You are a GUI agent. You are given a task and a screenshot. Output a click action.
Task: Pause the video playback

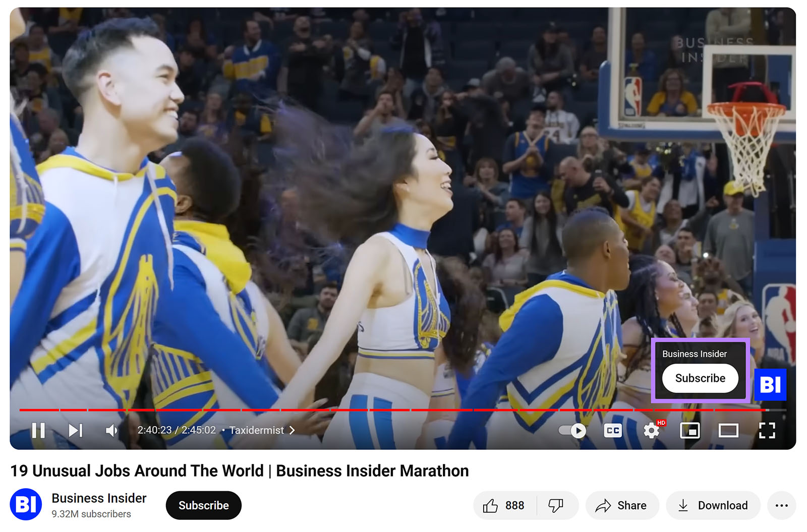[39, 430]
